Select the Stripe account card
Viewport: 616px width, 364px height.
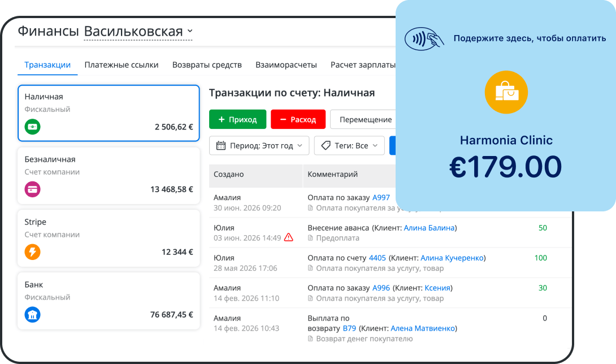(x=109, y=238)
